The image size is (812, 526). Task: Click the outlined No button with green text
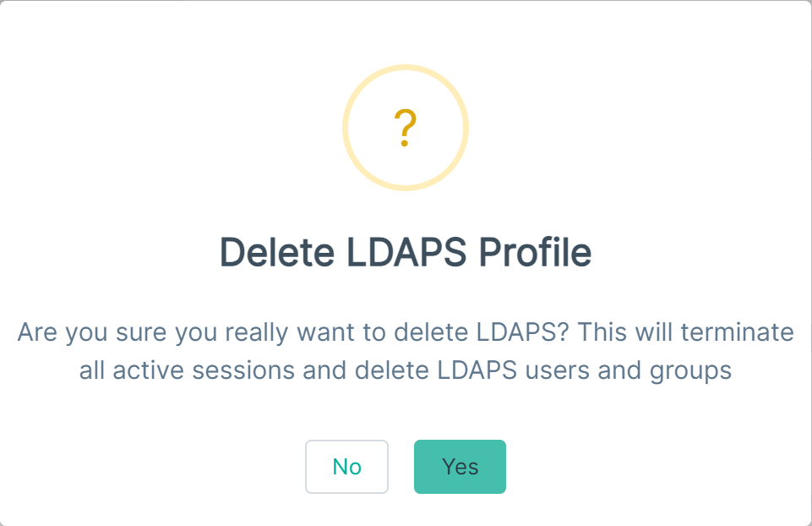point(347,467)
